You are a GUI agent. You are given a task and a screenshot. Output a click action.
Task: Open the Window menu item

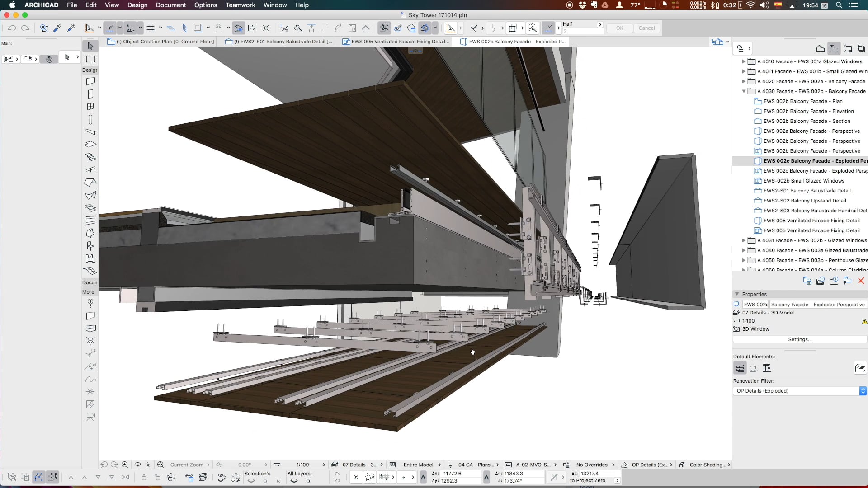coord(275,5)
